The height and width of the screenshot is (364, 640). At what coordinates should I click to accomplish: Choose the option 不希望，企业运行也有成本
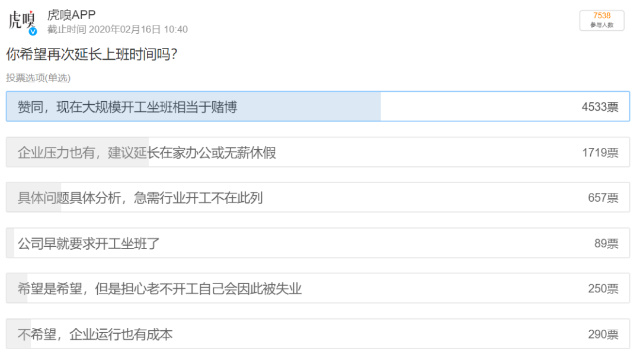pyautogui.click(x=95, y=334)
